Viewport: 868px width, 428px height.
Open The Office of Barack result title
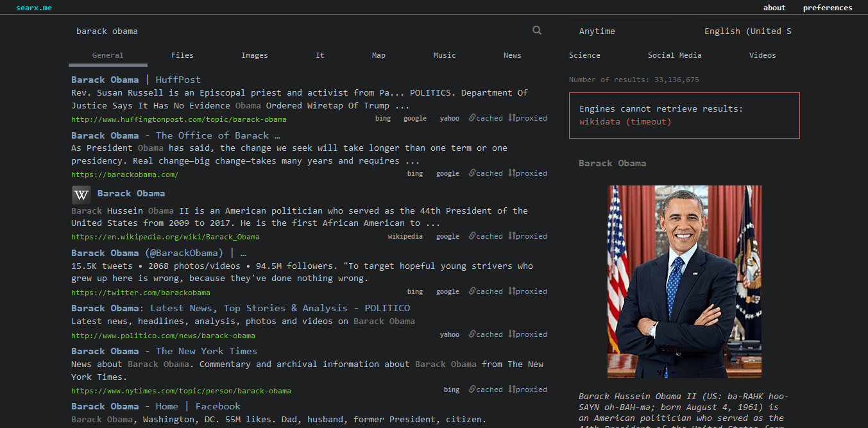point(176,135)
